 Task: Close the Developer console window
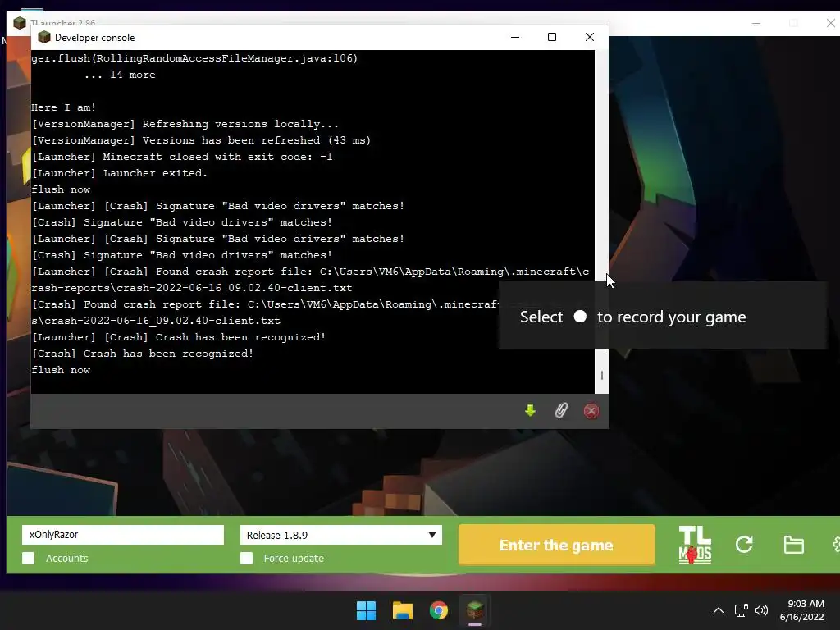pos(589,37)
